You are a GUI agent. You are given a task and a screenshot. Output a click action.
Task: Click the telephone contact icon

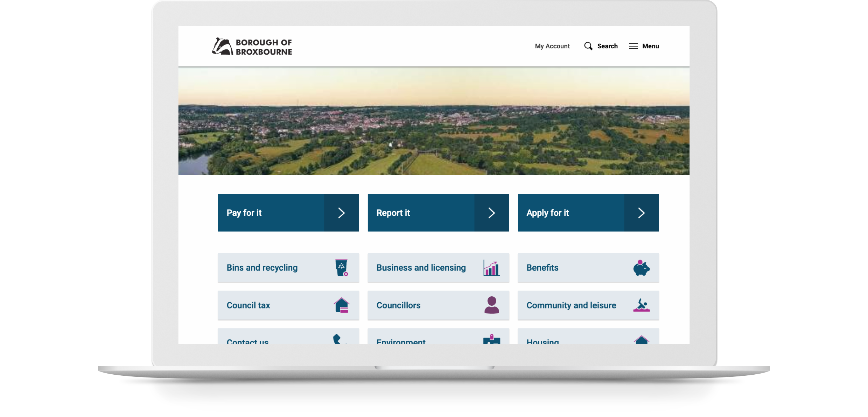[339, 339]
